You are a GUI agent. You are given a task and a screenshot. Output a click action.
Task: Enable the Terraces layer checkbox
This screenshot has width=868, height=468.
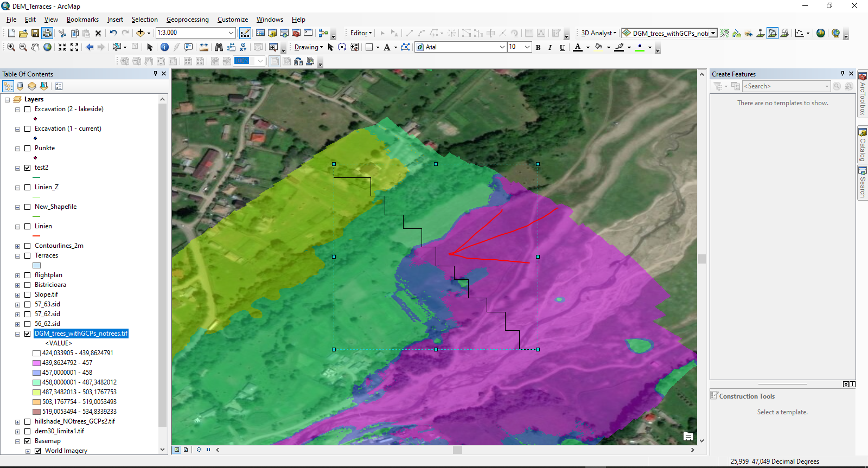[27, 255]
